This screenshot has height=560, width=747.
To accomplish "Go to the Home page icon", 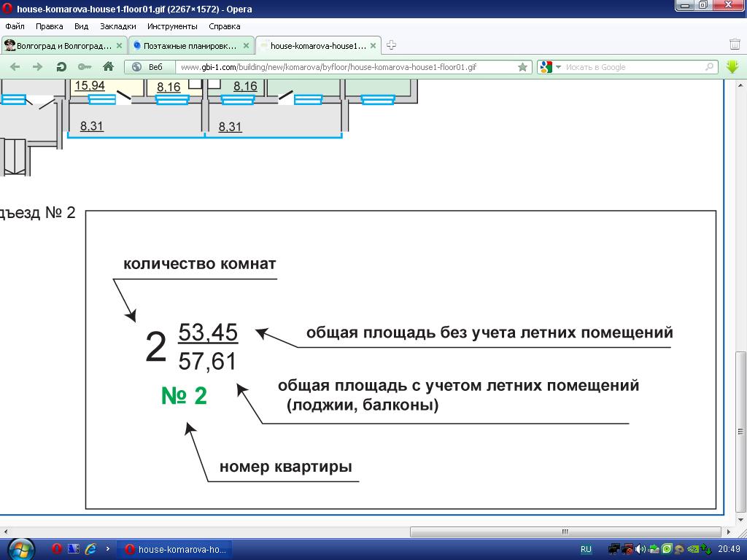I will click(108, 66).
